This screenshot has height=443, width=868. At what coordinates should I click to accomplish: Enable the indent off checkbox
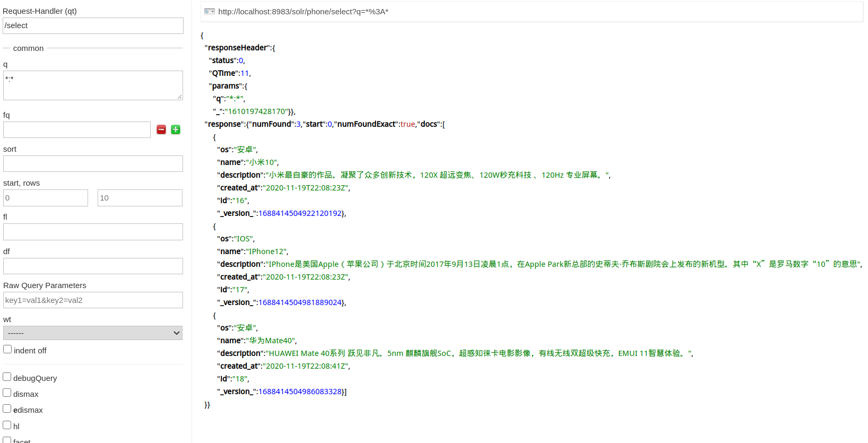click(x=7, y=349)
